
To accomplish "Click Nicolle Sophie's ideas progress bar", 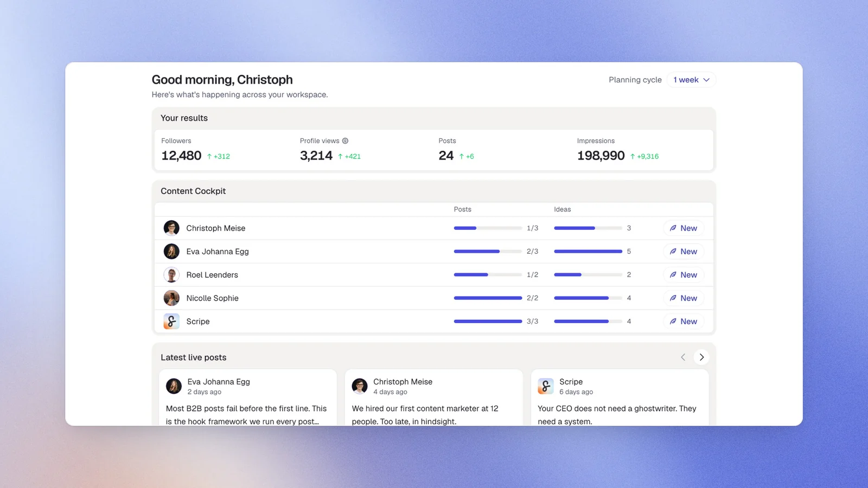I will coord(588,298).
